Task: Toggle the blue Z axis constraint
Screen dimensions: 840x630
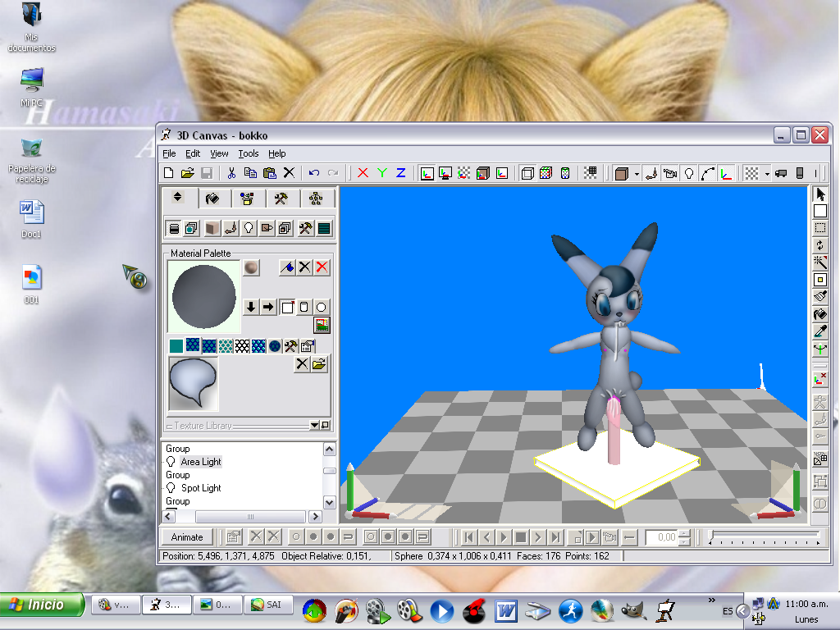Action: pos(401,173)
